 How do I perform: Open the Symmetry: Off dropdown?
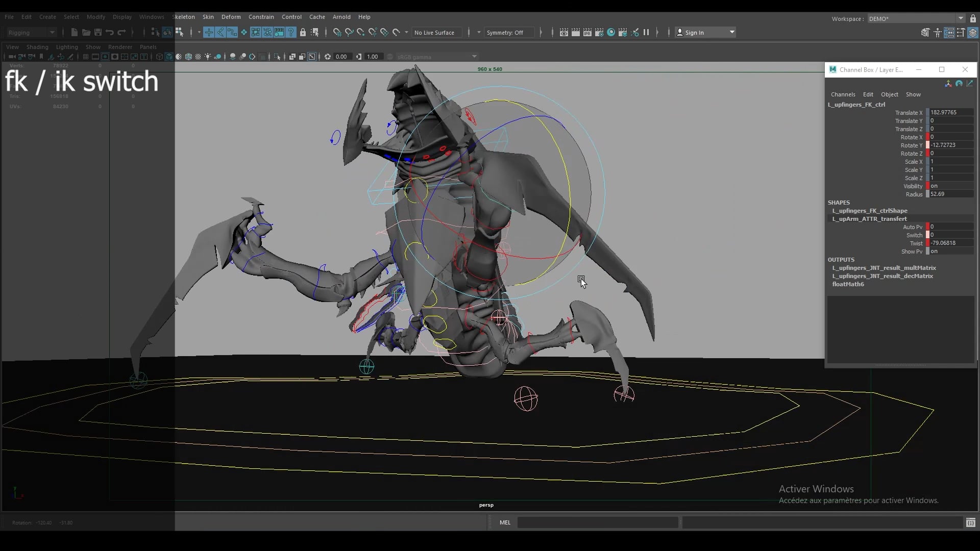coord(509,32)
